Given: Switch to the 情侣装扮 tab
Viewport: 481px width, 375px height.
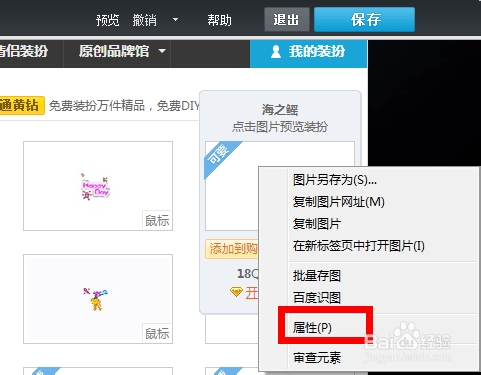Looking at the screenshot, I should 24,52.
